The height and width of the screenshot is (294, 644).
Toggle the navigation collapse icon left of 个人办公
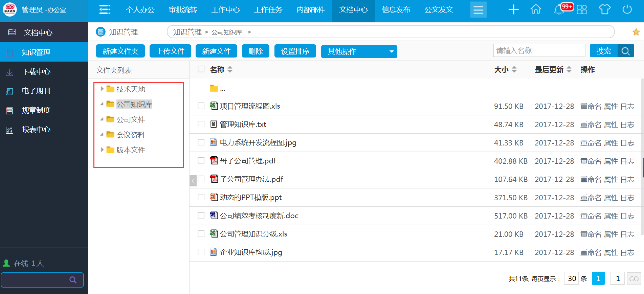click(x=105, y=9)
